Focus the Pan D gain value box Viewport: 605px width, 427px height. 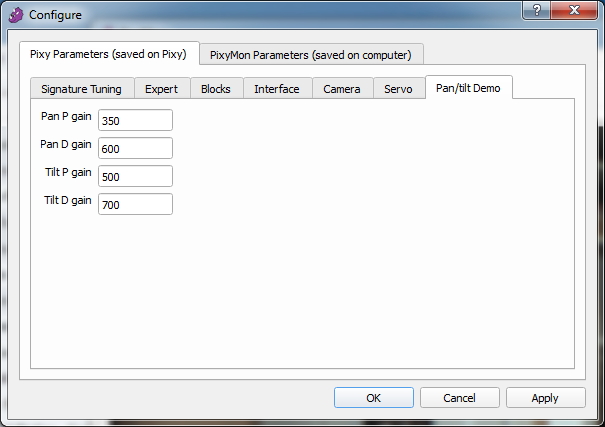click(x=135, y=148)
